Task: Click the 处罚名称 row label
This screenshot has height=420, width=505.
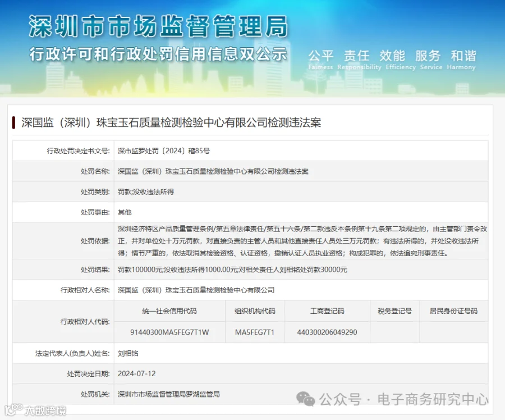Action: (95, 171)
